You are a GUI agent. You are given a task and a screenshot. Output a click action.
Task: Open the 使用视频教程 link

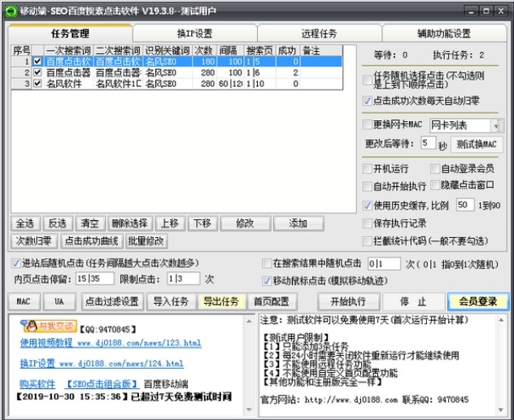click(x=48, y=343)
